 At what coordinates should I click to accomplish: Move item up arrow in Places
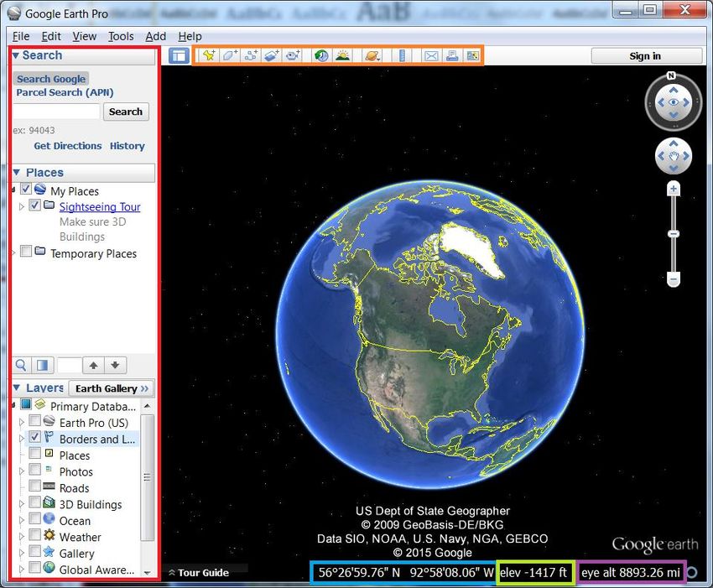(94, 365)
